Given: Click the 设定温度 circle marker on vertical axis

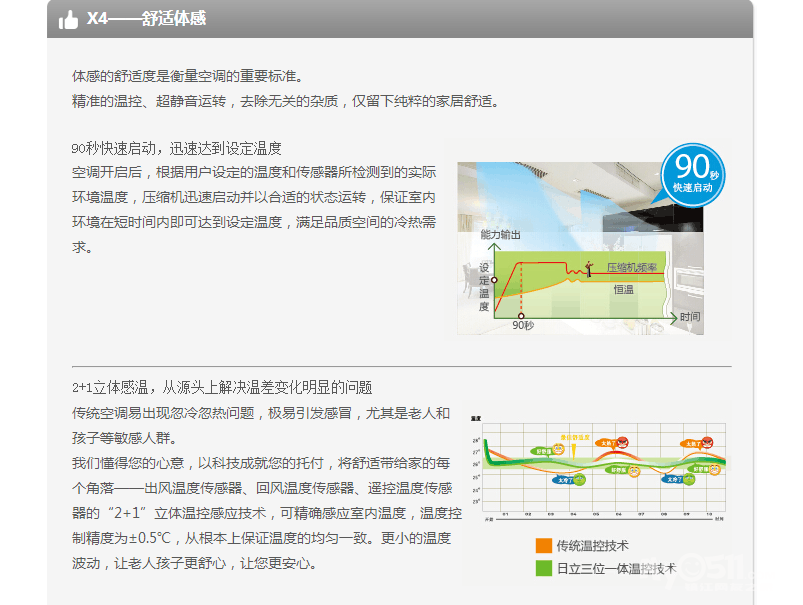Looking at the screenshot, I should click(493, 267).
